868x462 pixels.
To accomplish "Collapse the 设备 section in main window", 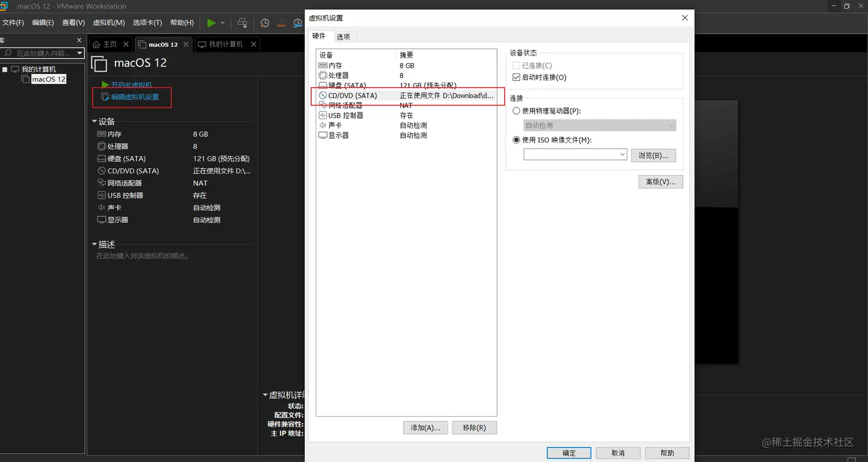I will [95, 122].
